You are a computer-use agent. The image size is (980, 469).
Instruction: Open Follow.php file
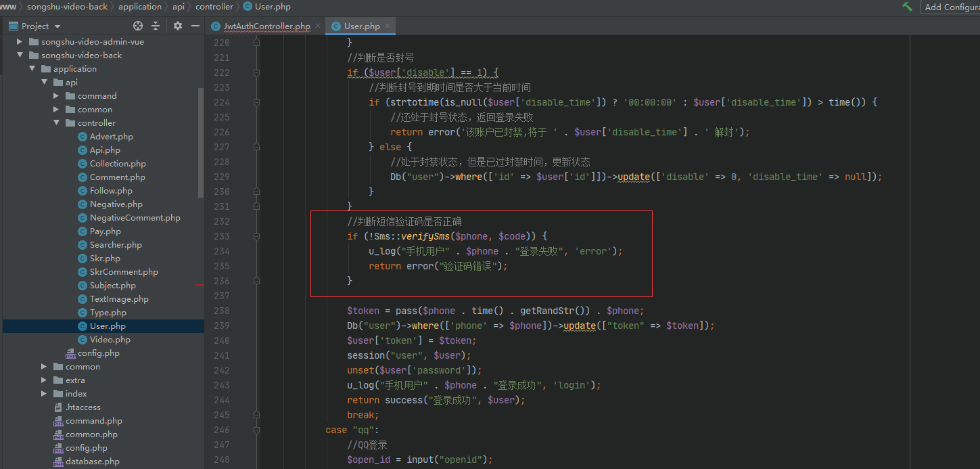(x=111, y=191)
